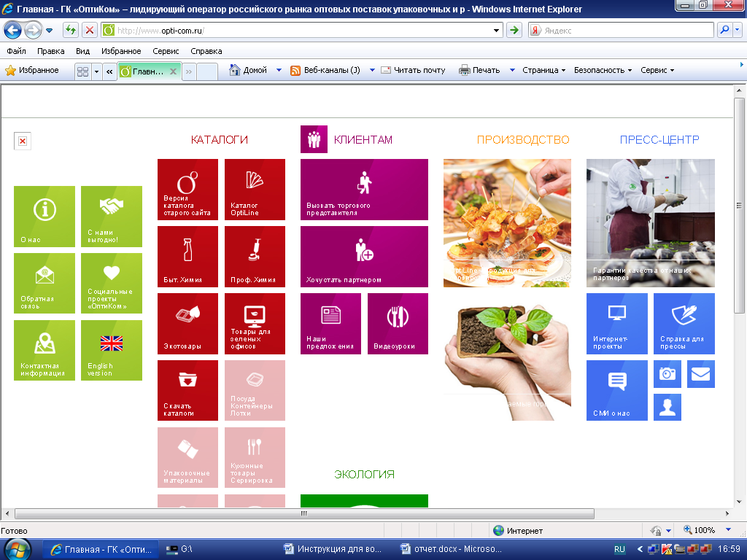This screenshot has height=560, width=747.
Task: Open 'СМИ о нас' speech bubble tile
Action: pyautogui.click(x=617, y=391)
